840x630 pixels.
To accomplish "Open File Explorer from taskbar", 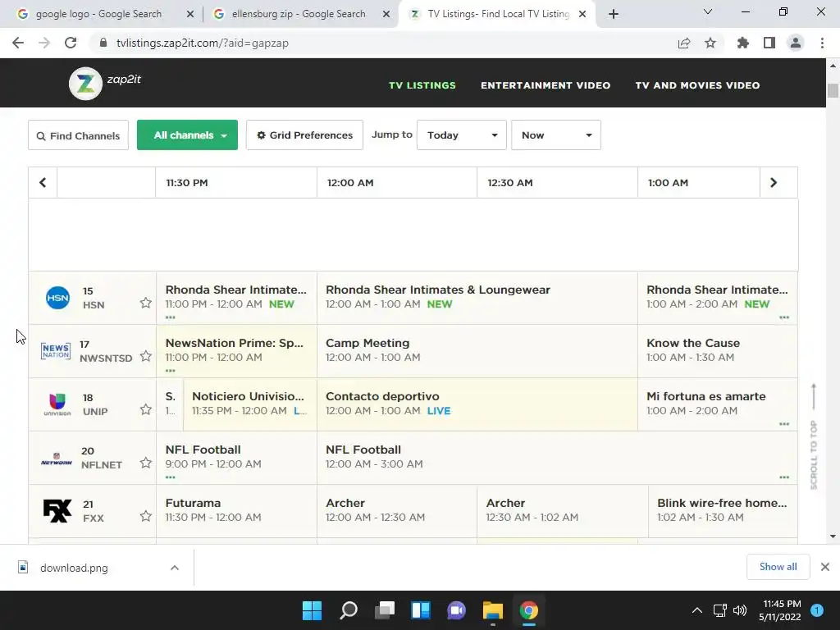I will coord(493,610).
